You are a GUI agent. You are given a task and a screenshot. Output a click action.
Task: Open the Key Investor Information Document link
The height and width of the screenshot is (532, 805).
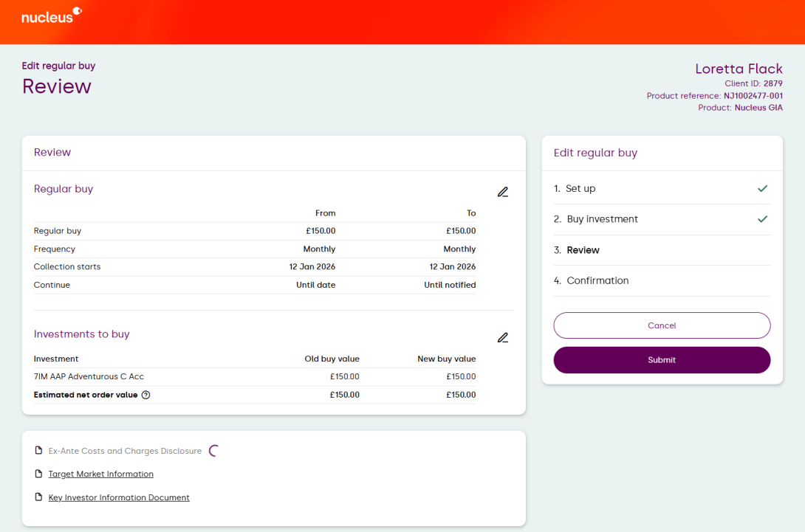[x=119, y=497]
